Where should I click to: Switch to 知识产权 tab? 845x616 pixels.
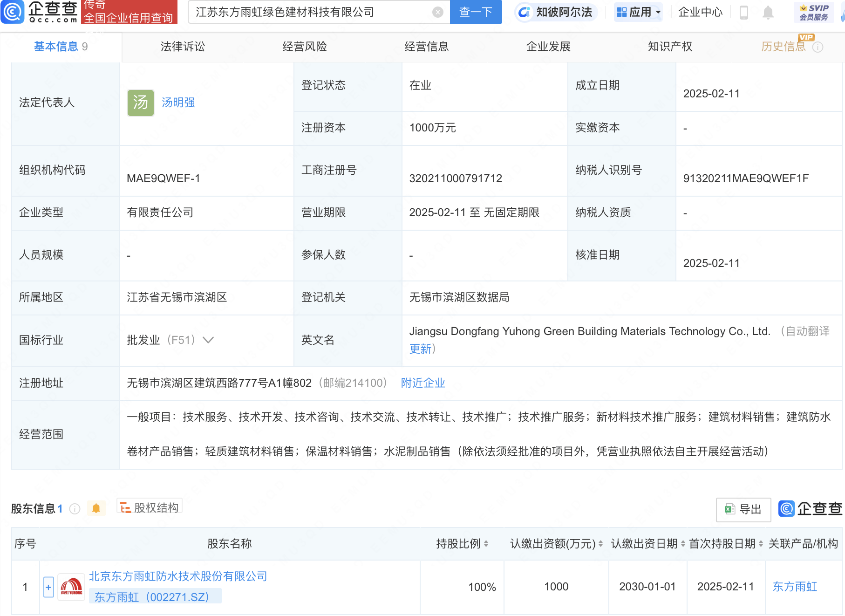coord(670,47)
